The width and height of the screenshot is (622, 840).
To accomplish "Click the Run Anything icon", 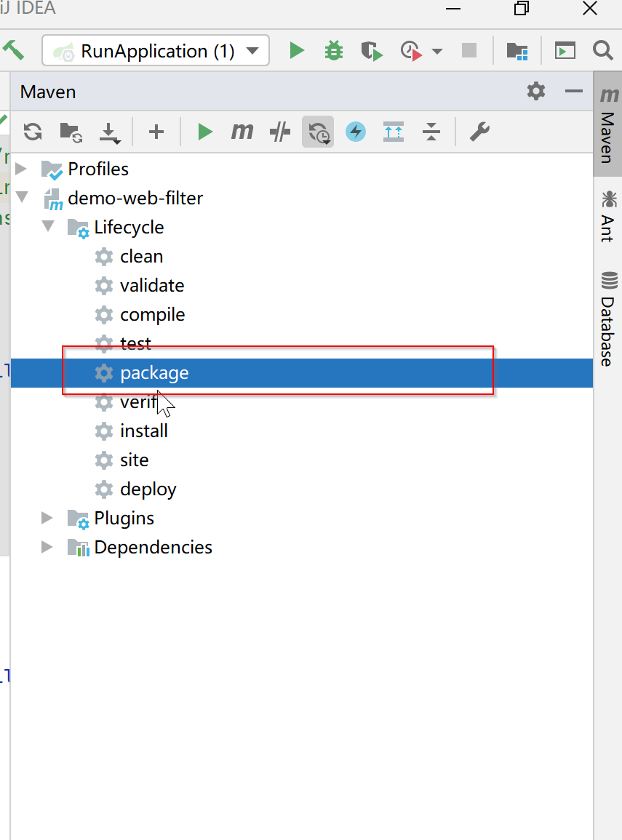I will (565, 51).
